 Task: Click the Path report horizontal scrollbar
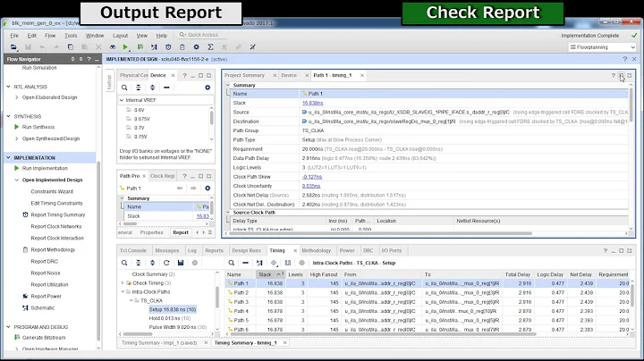380,233
